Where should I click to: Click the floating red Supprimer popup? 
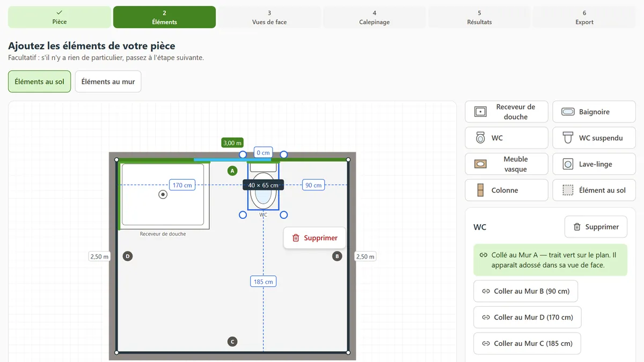(x=314, y=238)
